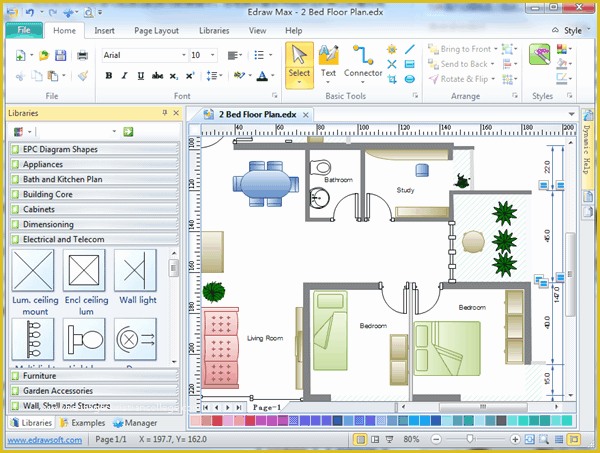Screen dimensions: 600x453
Task: Click the zoom in plus button
Action: [x=515, y=439]
